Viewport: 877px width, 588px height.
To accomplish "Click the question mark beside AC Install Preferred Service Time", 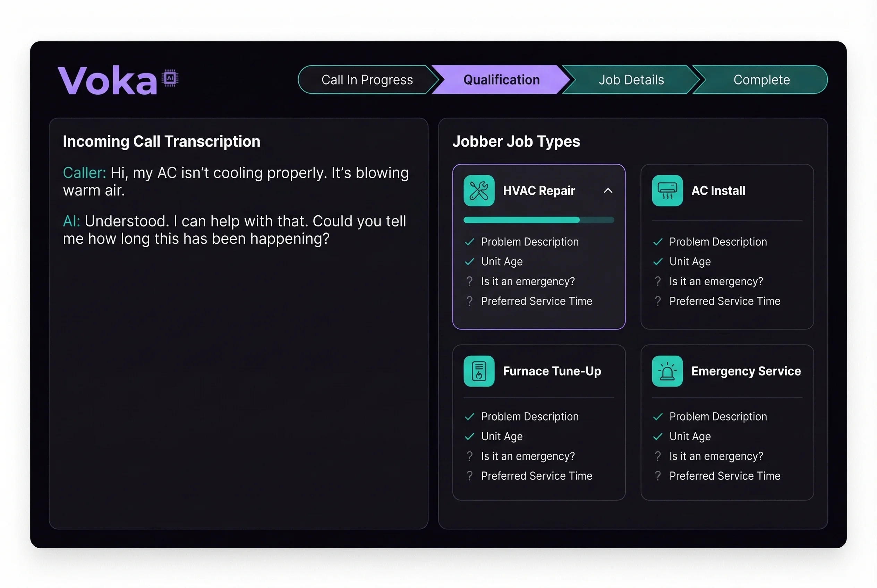I will coord(657,301).
